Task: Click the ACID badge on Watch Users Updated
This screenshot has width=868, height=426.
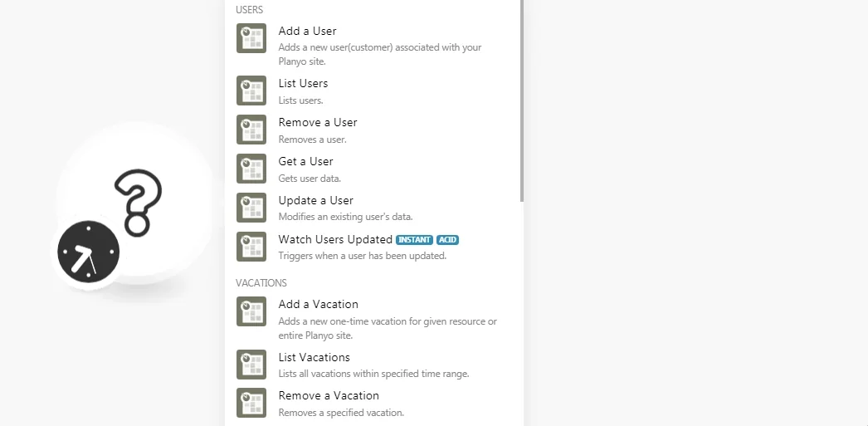Action: coord(447,240)
